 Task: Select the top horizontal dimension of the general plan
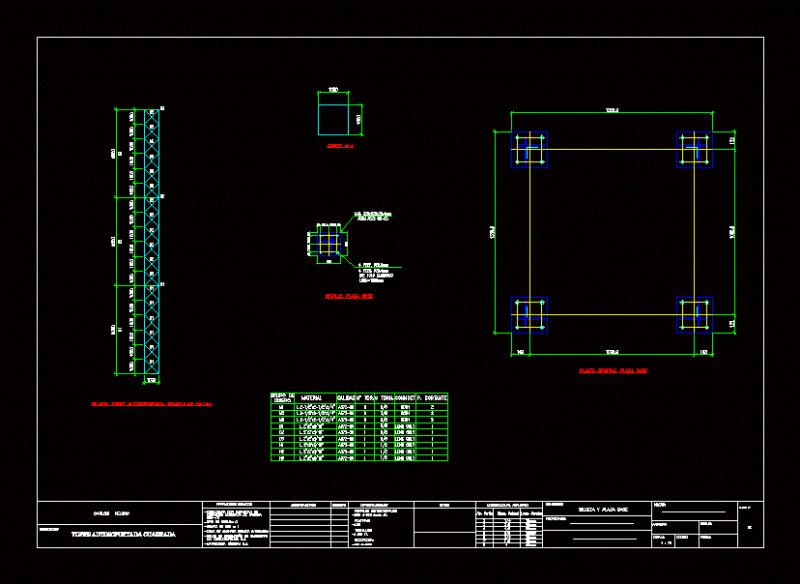pos(612,111)
